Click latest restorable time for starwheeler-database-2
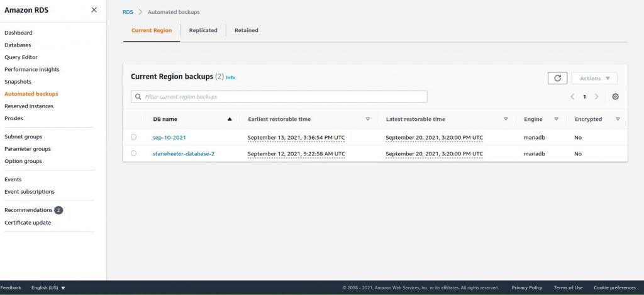 click(434, 153)
